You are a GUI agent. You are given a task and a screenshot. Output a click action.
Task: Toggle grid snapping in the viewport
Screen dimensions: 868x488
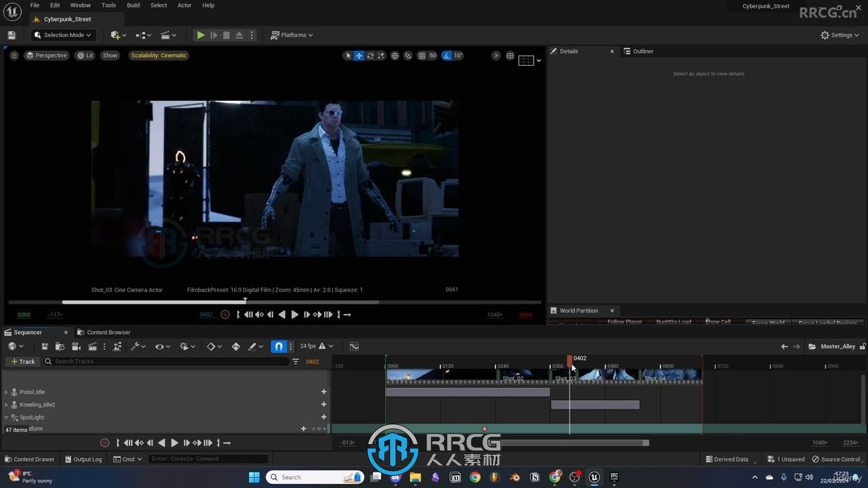tap(422, 56)
